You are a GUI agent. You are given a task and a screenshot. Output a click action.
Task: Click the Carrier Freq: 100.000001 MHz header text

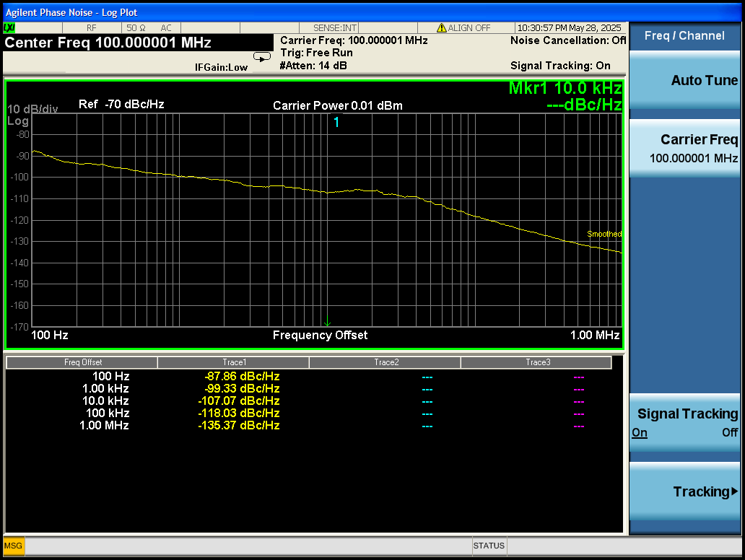(x=354, y=40)
